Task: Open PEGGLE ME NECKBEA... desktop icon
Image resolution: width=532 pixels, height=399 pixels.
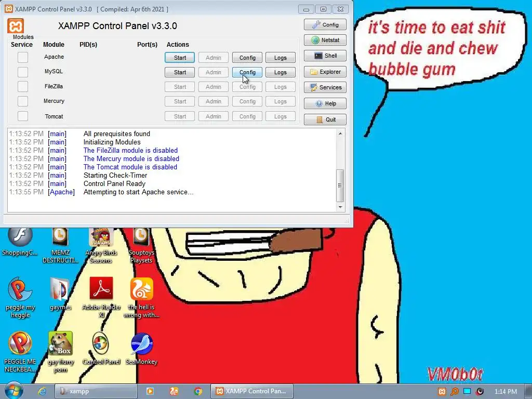Action: pyautogui.click(x=20, y=352)
